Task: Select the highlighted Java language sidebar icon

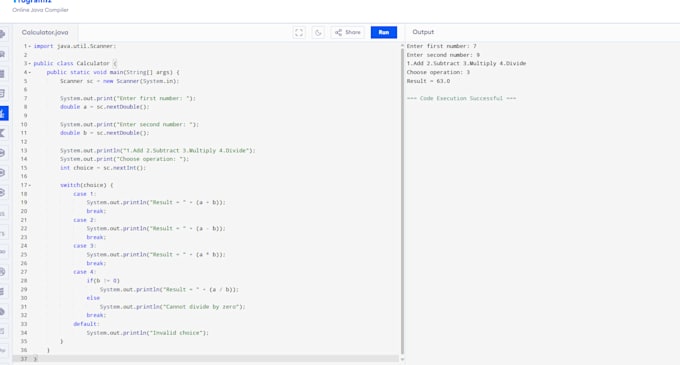Action: click(3, 114)
